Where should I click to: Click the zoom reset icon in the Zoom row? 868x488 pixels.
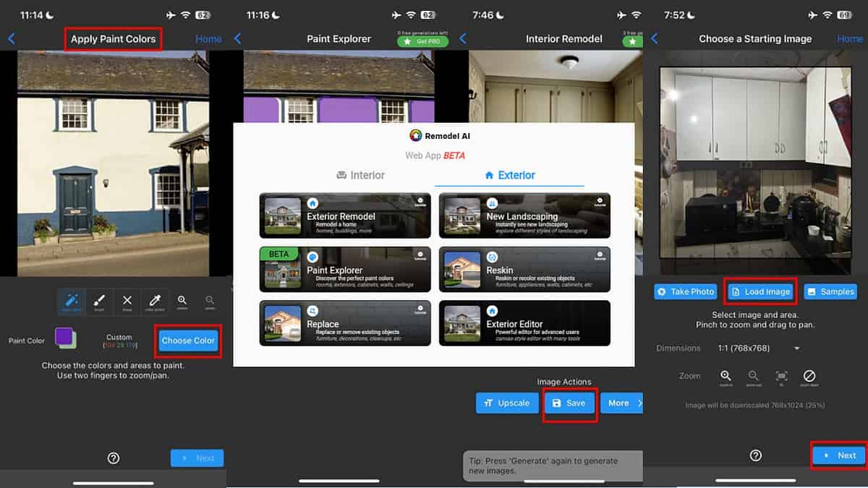[x=809, y=377]
